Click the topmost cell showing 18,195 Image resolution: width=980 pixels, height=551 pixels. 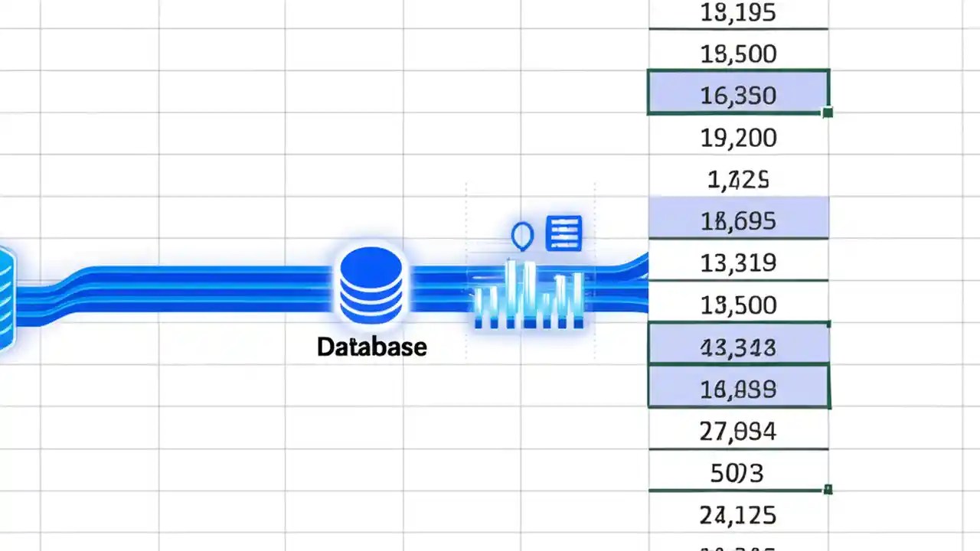click(737, 12)
